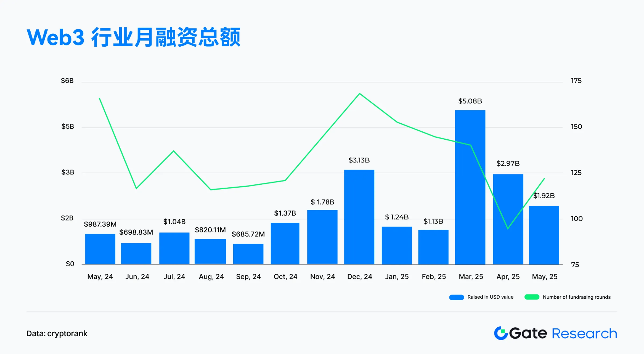This screenshot has height=354, width=644.
Task: Select the Feb, 25 axis label
Action: (x=433, y=276)
